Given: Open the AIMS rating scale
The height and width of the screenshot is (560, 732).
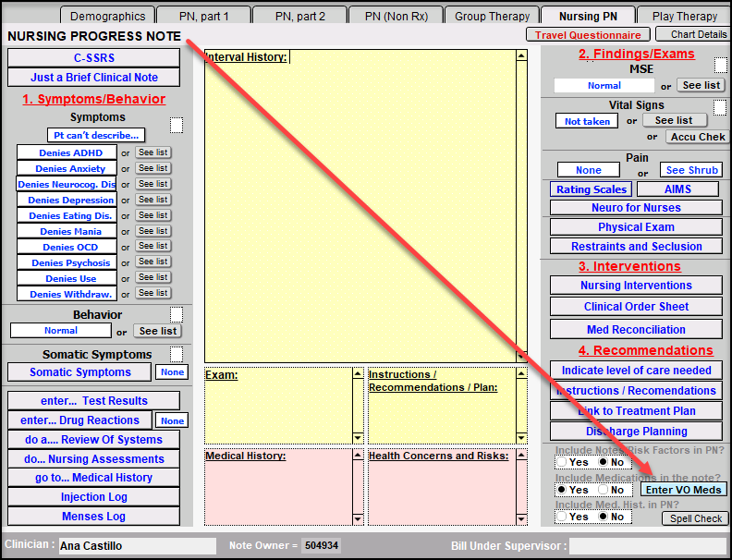Looking at the screenshot, I should [x=677, y=189].
